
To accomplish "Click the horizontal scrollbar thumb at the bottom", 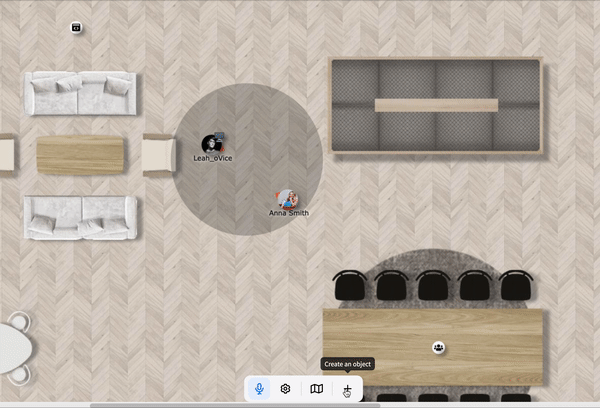I will (x=235, y=406).
